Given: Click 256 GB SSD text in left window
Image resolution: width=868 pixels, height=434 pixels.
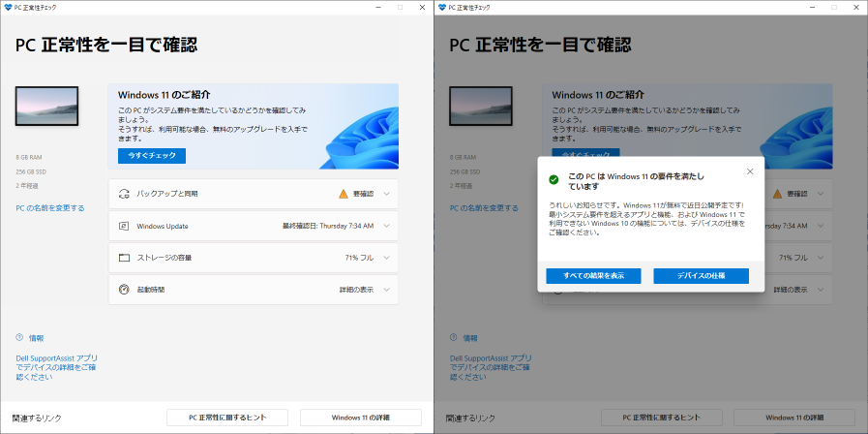Looking at the screenshot, I should (x=31, y=171).
